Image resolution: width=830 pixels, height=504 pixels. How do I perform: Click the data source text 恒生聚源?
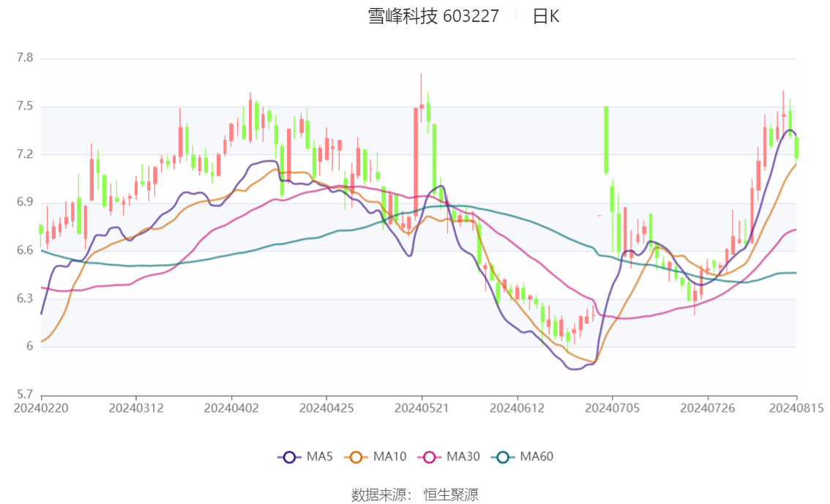click(x=451, y=495)
